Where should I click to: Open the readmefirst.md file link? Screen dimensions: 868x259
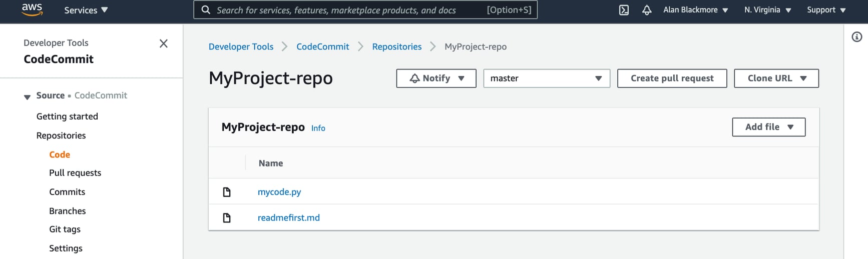point(289,218)
